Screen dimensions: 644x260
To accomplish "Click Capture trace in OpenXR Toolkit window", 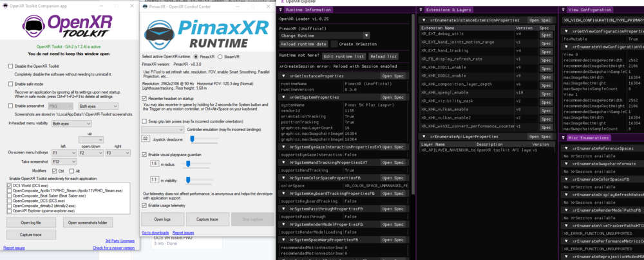I will point(31,234).
